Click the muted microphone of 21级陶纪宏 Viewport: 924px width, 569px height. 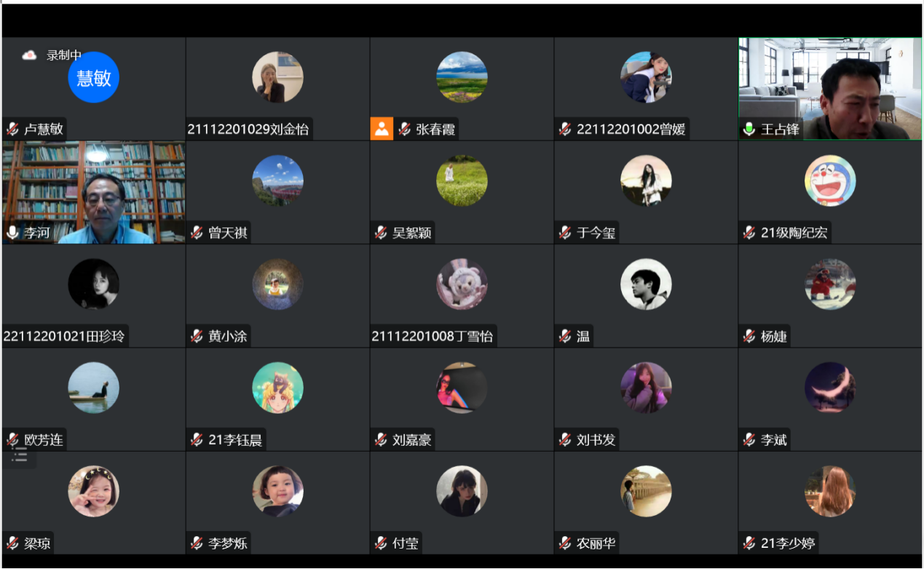point(749,233)
